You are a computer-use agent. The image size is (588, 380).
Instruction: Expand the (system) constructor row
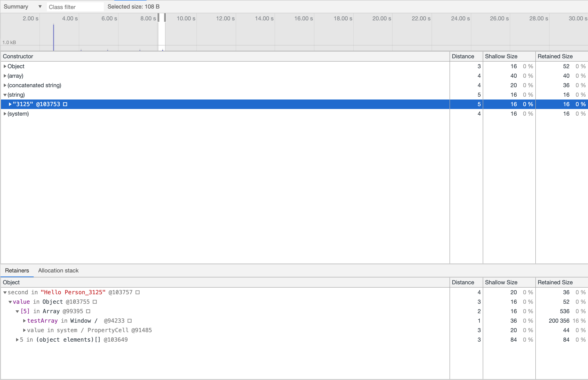pyautogui.click(x=5, y=114)
